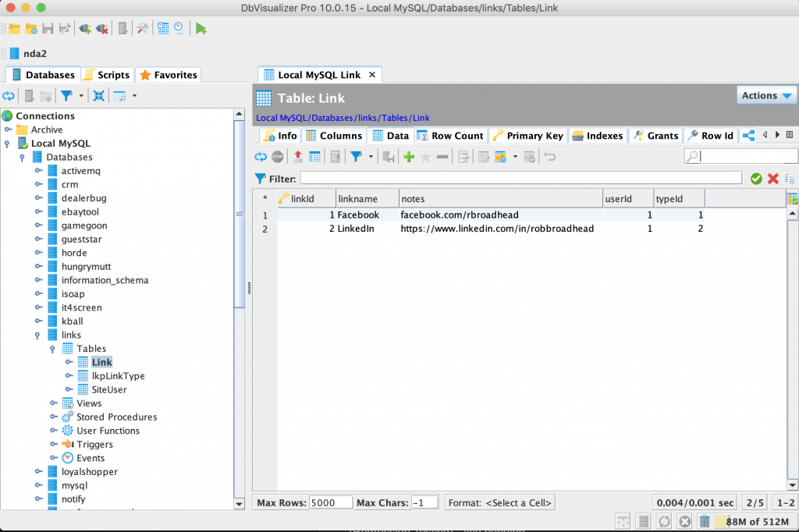The width and height of the screenshot is (799, 532).
Task: Apply the filter with the green checkmark
Action: [755, 178]
